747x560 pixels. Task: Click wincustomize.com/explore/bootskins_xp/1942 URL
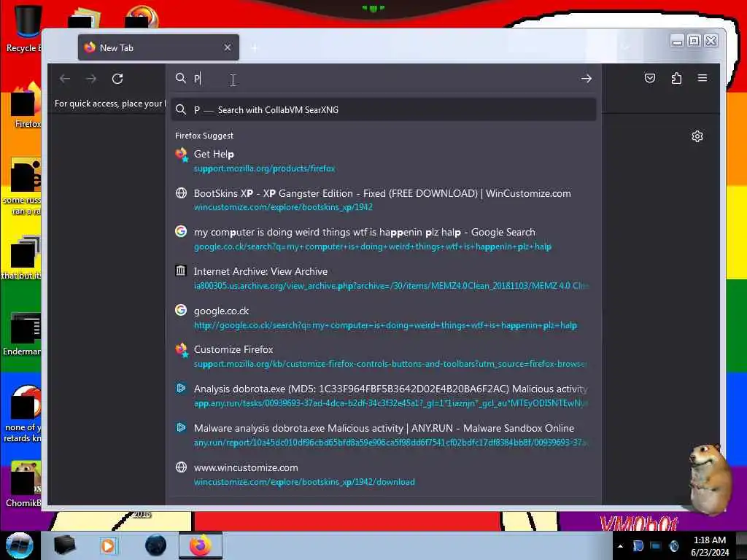(283, 207)
